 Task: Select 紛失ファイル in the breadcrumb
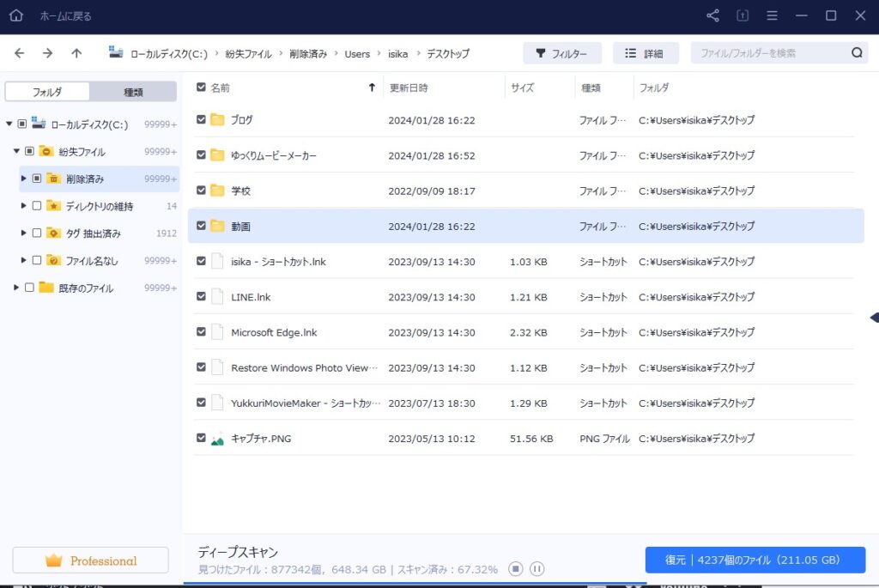tap(248, 54)
